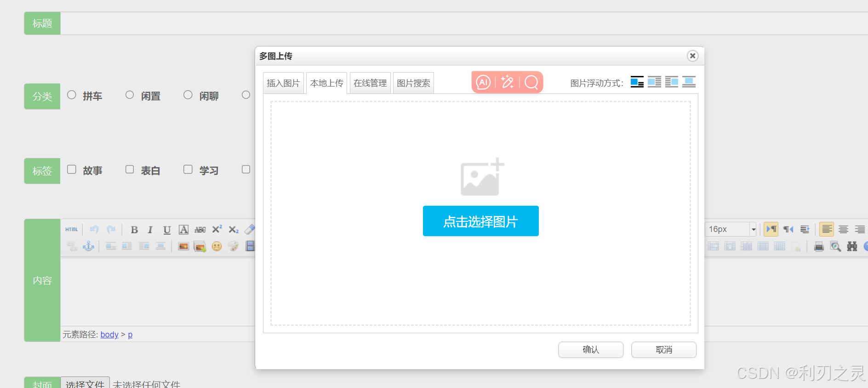The image size is (868, 388).
Task: Click 选择文件 cover file button
Action: pyautogui.click(x=85, y=383)
